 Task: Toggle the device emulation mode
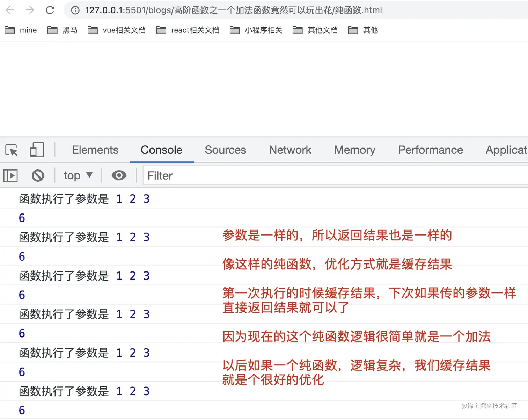tap(36, 150)
